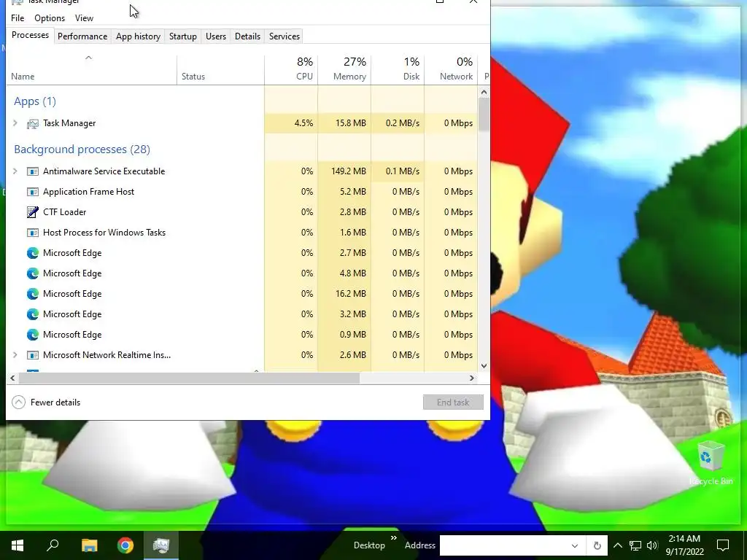Click the horizontal scrollbar right arrow
This screenshot has width=747, height=560.
click(x=472, y=378)
